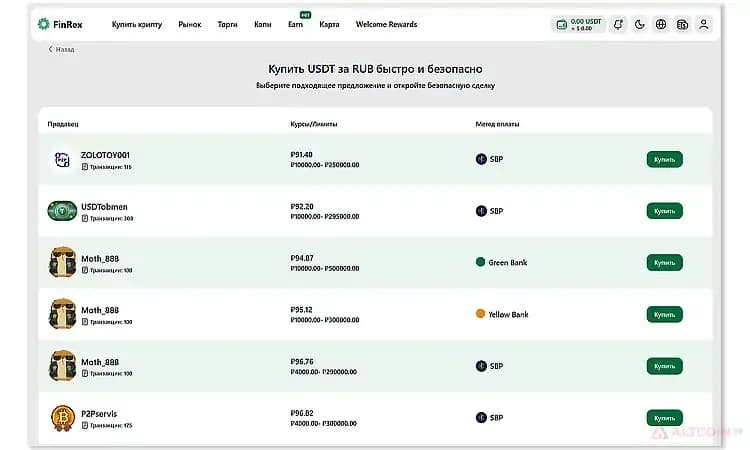Image resolution: width=750 pixels, height=450 pixels.
Task: Open the Купить крипту menu
Action: [x=137, y=24]
